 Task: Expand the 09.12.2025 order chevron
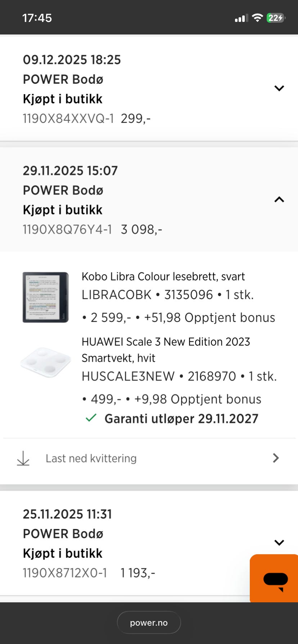tap(279, 88)
